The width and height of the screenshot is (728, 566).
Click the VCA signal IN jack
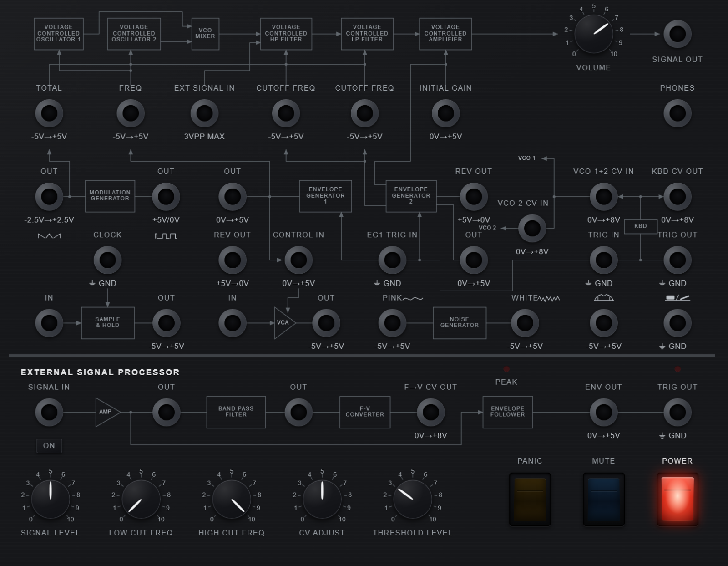coord(233,323)
